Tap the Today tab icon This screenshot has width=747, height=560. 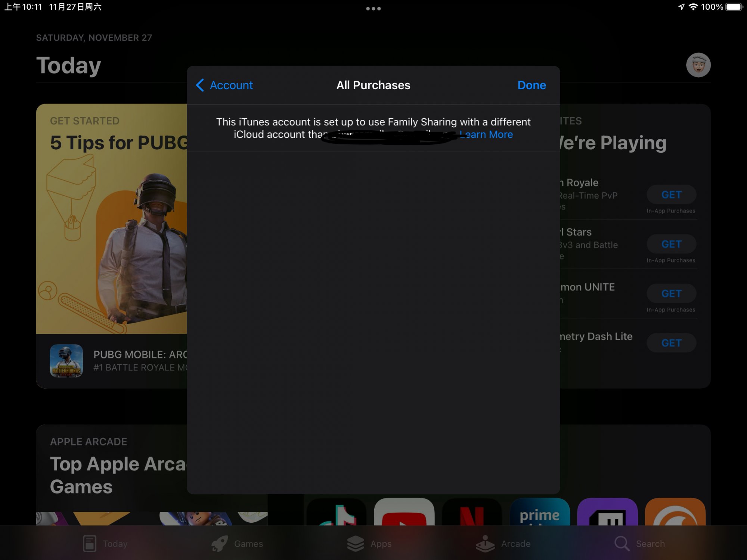point(90,544)
